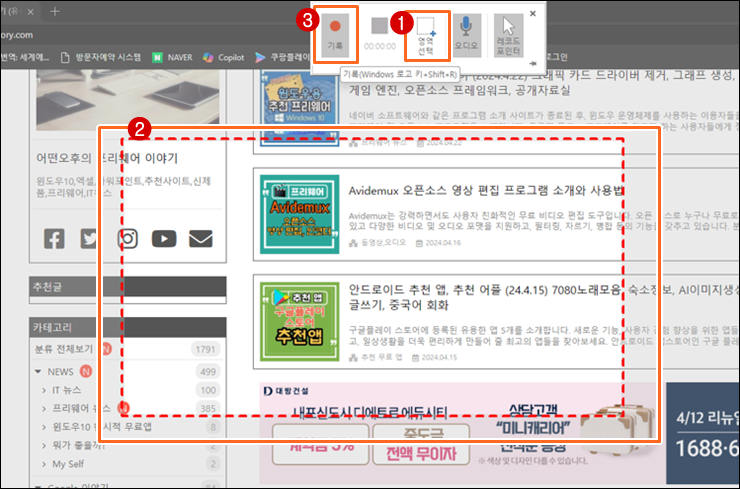This screenshot has width=740, height=489.
Task: Click the date 2024.04.15
Action: coord(439,357)
